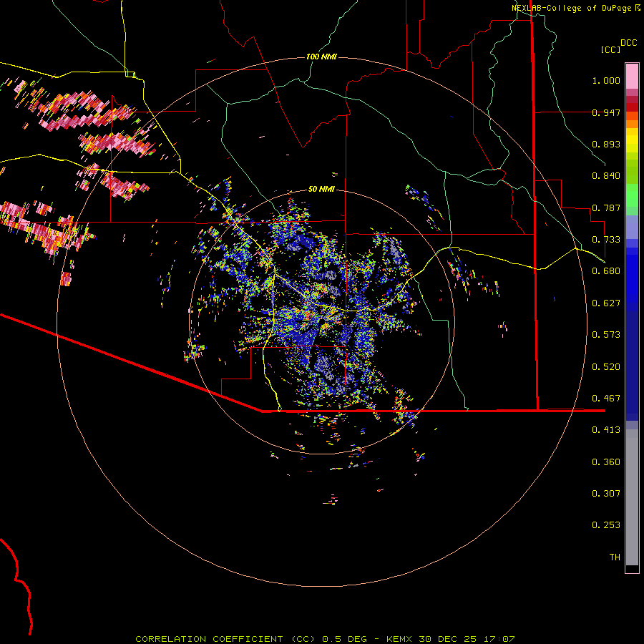Click the 0.413 value on the legend
644x644 pixels.
(x=606, y=430)
